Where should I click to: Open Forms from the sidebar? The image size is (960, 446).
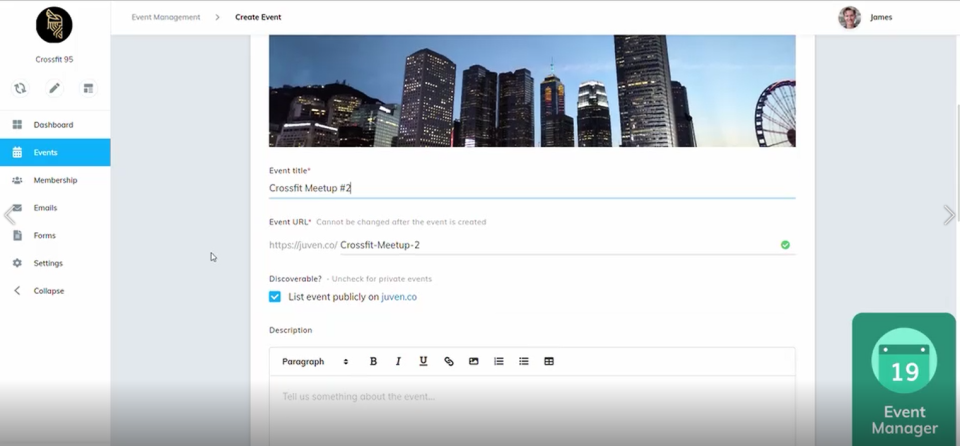tap(55, 235)
